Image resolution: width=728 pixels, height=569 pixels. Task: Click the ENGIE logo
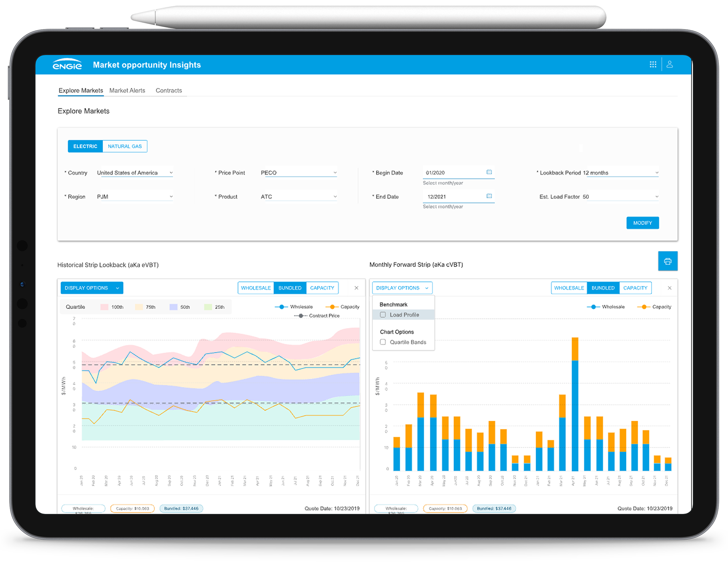tap(67, 65)
